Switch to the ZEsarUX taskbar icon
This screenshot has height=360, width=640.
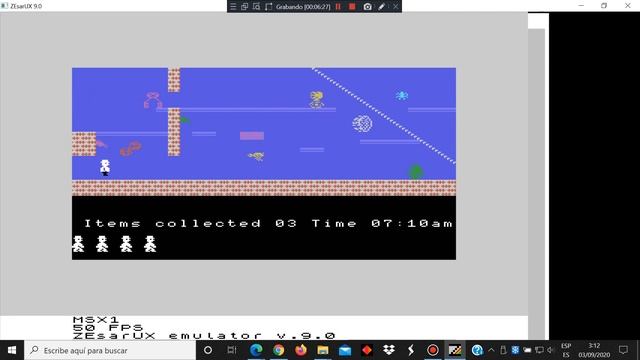pos(455,350)
